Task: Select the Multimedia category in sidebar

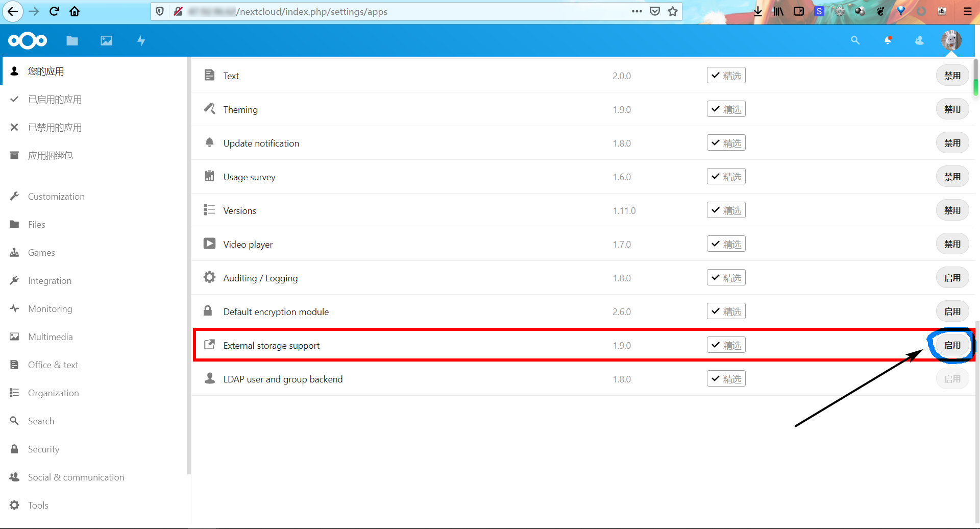Action: 51,336
